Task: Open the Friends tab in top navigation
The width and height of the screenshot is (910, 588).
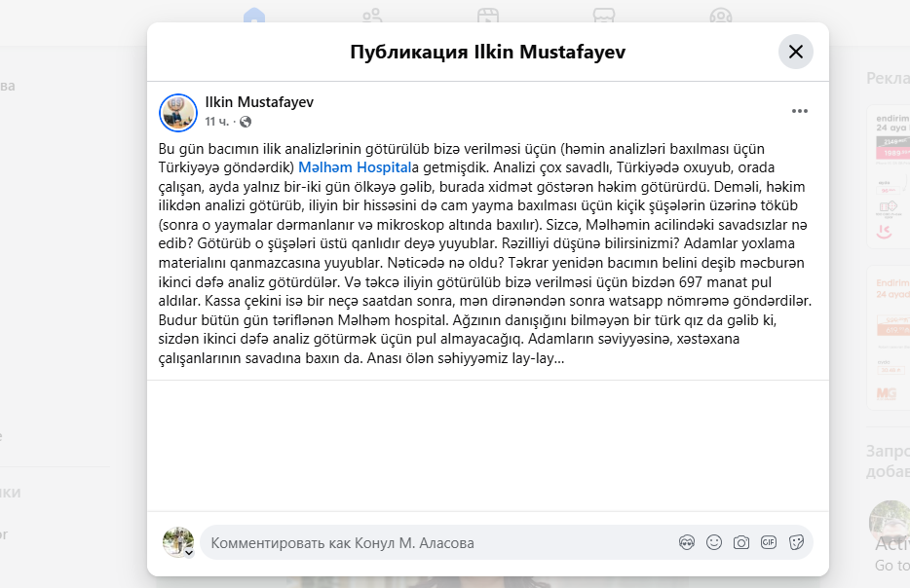Action: 372,16
